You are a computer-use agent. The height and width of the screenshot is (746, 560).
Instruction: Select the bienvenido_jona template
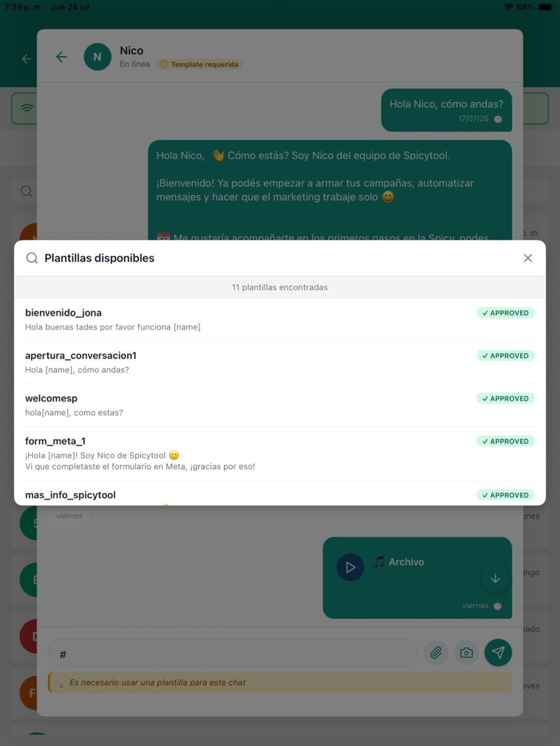[280, 320]
